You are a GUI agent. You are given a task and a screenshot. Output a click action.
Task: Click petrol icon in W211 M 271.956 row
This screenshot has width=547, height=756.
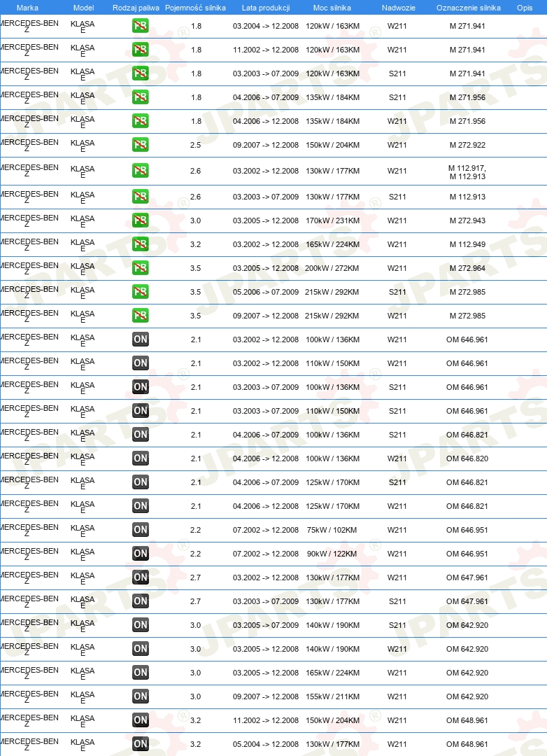click(140, 121)
